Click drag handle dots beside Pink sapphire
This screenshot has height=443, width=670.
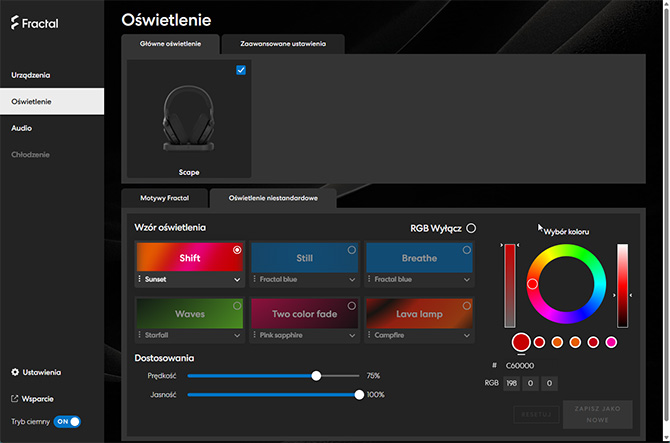[255, 335]
